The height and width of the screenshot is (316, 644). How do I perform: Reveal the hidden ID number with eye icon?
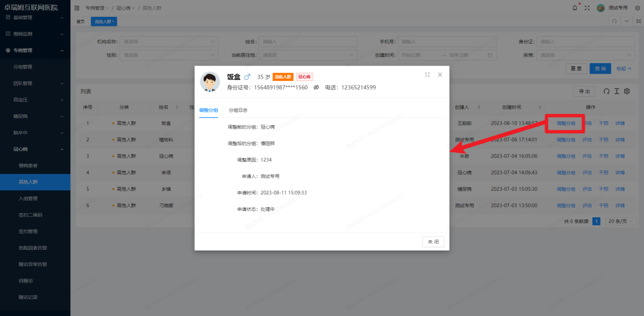[316, 88]
